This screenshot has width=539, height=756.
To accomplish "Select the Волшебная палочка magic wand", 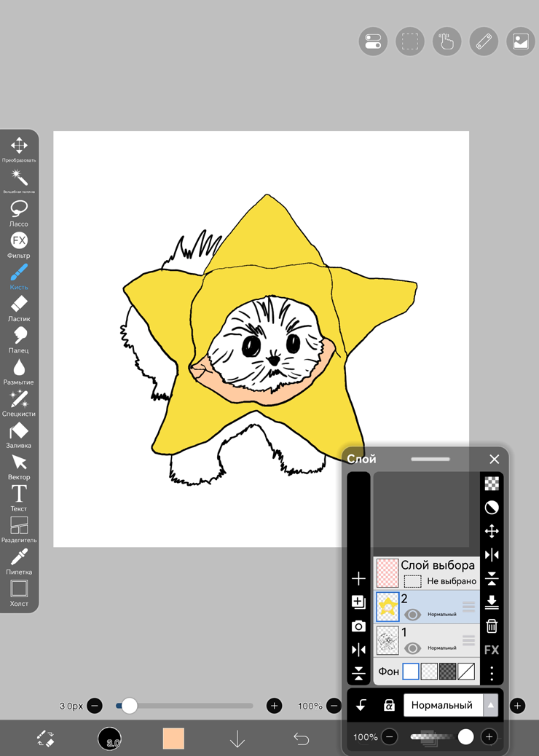I will [x=19, y=178].
